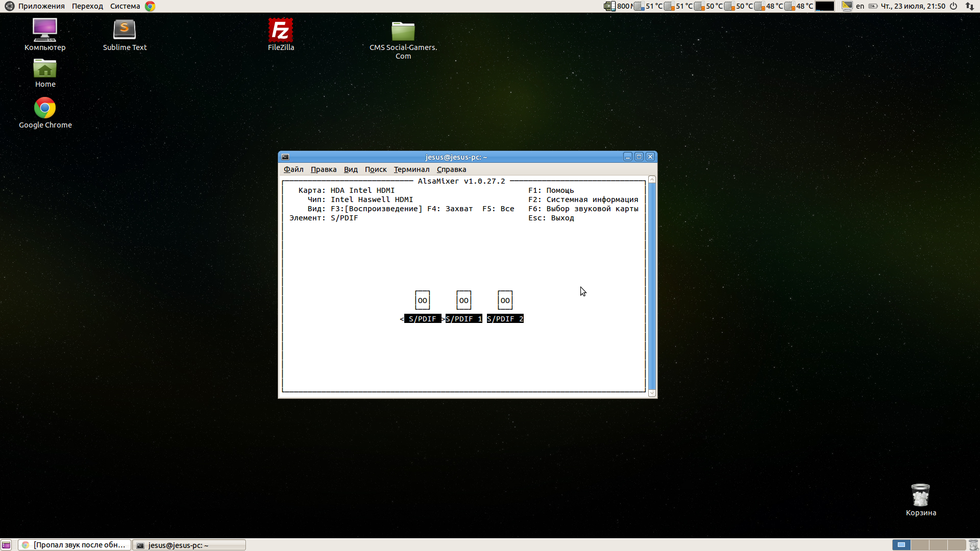
Task: Open the en keyboard layout indicator
Action: [860, 6]
